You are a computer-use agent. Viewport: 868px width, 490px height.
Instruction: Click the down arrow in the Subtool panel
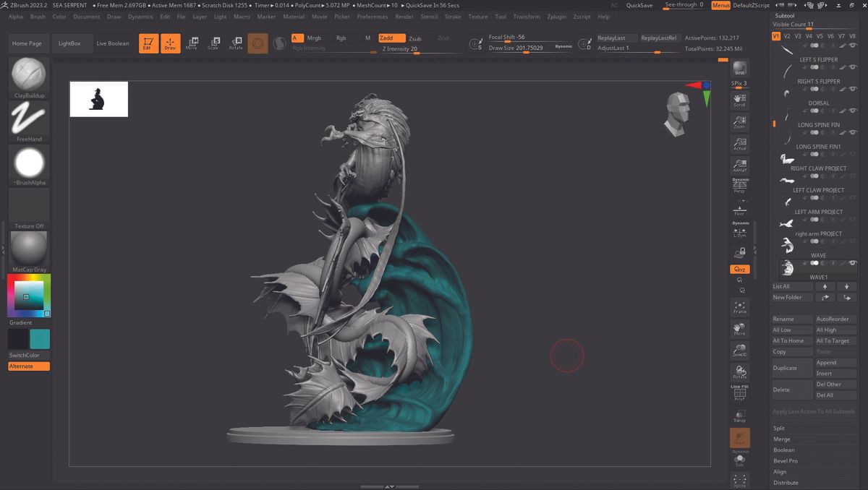tap(846, 286)
